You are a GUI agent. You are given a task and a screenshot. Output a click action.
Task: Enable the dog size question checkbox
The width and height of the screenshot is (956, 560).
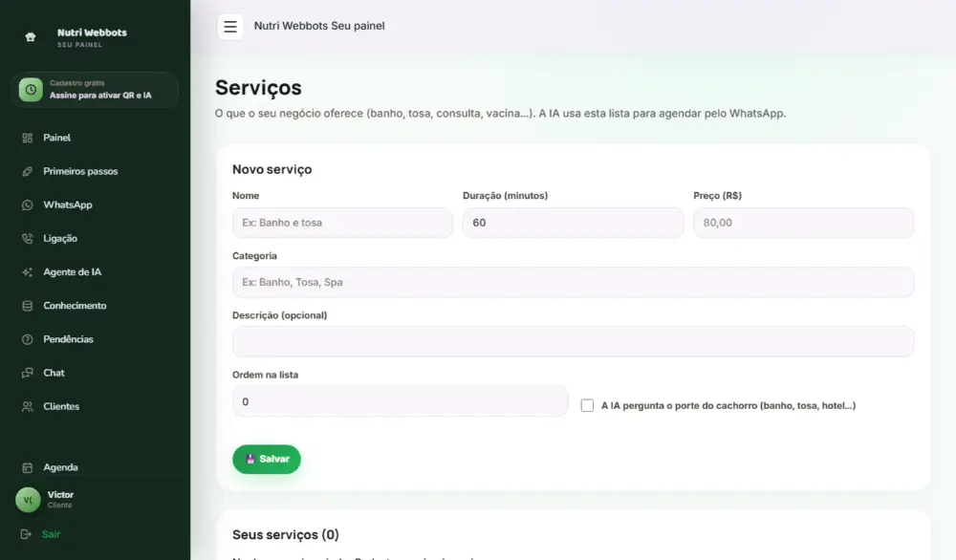coord(587,406)
